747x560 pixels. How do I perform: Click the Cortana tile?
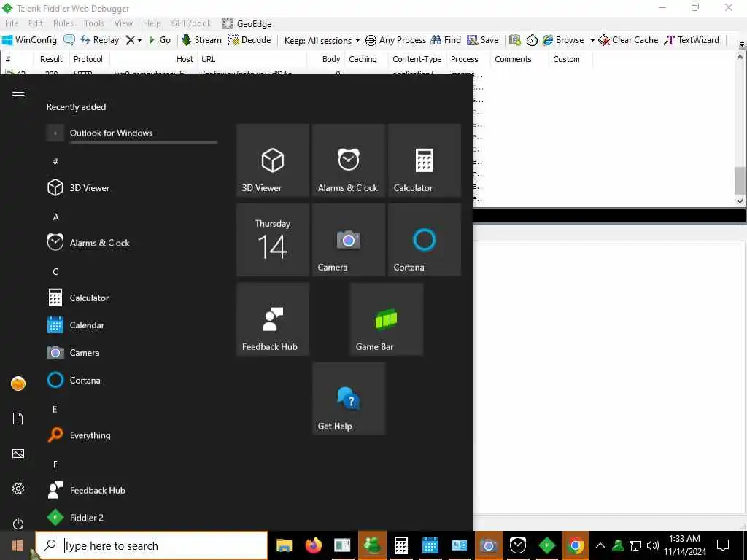(425, 240)
